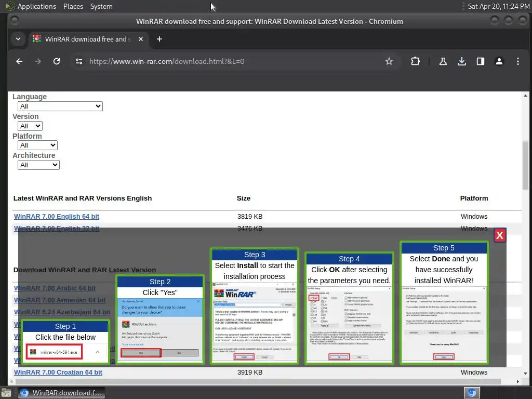This screenshot has width=532, height=399.
Task: Click the panel launcher icon beside Applications
Action: click(x=9, y=6)
